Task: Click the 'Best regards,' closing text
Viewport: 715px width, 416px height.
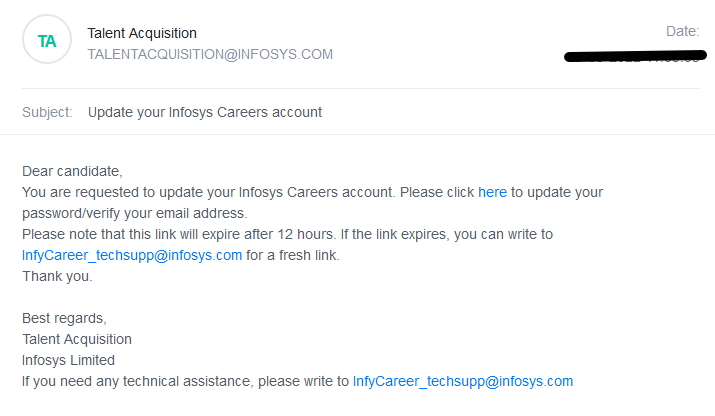Action: 64,318
